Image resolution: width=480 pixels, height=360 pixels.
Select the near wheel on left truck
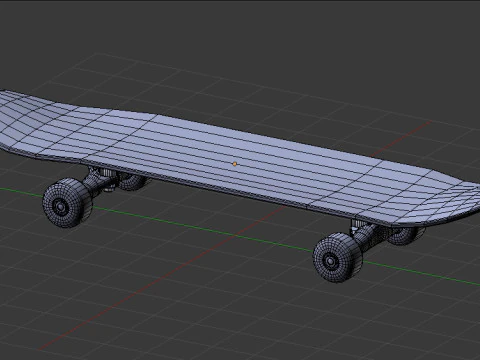(x=68, y=203)
